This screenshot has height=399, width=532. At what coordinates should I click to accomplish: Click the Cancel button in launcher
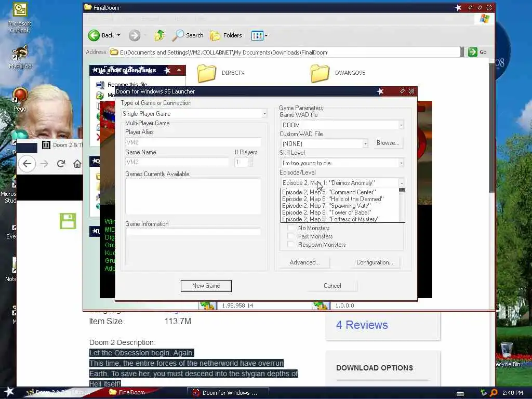tap(332, 286)
